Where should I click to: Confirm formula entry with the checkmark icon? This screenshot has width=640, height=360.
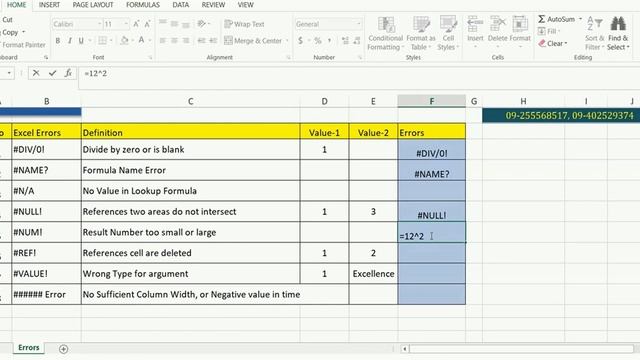(x=52, y=73)
